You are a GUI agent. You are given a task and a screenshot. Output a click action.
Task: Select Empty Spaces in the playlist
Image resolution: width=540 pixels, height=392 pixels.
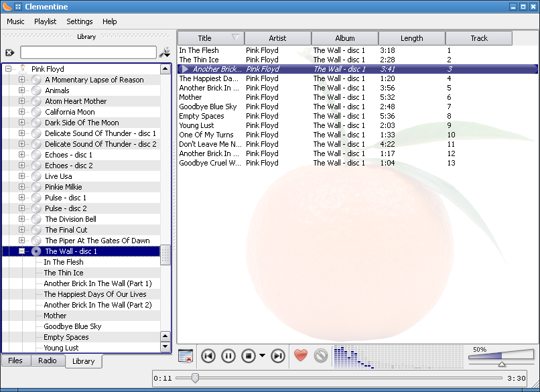(358, 116)
